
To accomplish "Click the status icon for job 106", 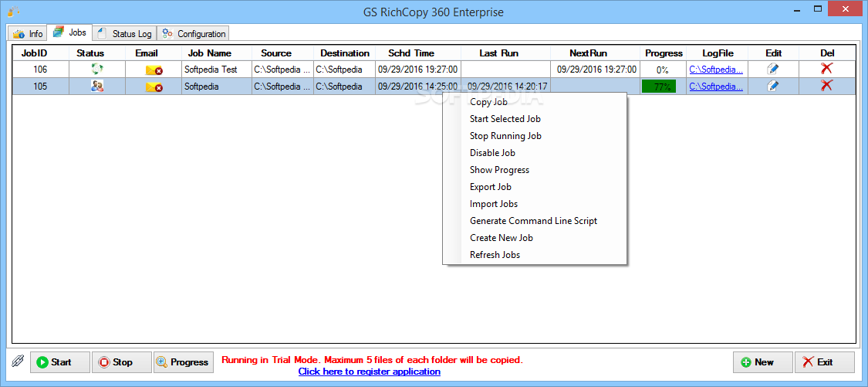I will click(97, 70).
